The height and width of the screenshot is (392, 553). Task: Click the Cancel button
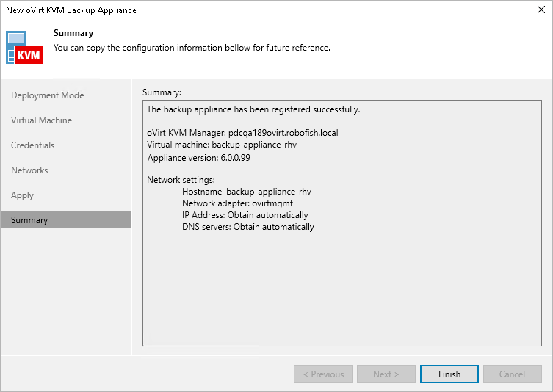(512, 374)
